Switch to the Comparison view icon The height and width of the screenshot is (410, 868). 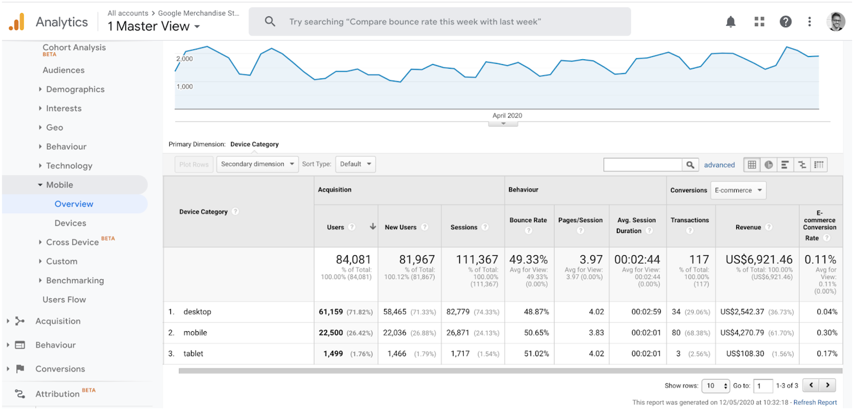click(x=802, y=165)
